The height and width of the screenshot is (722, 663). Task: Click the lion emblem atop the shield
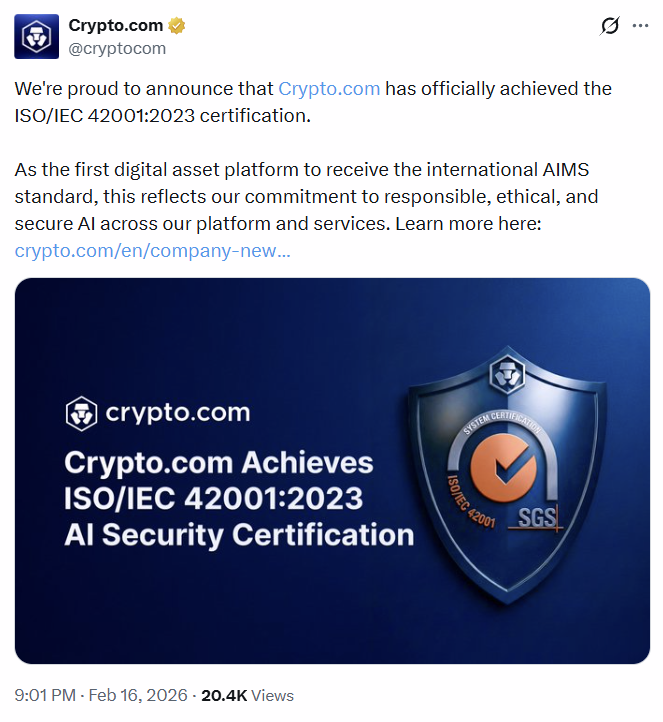pos(506,376)
